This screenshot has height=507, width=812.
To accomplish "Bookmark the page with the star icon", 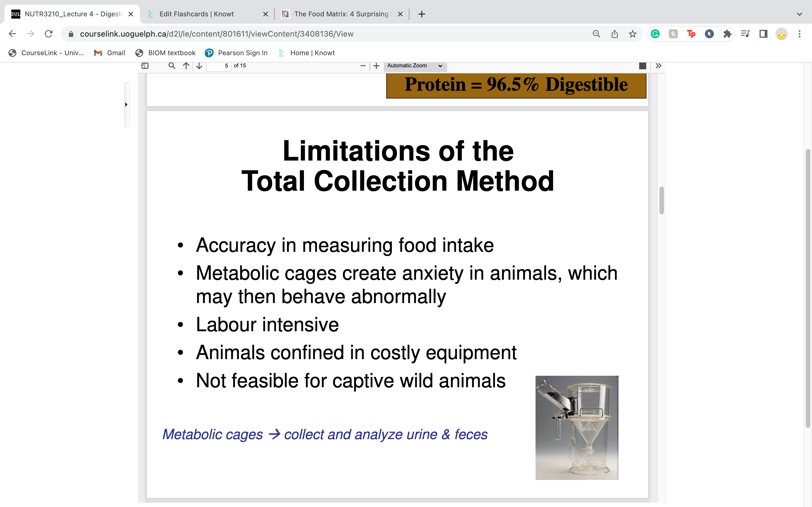I will (x=632, y=34).
